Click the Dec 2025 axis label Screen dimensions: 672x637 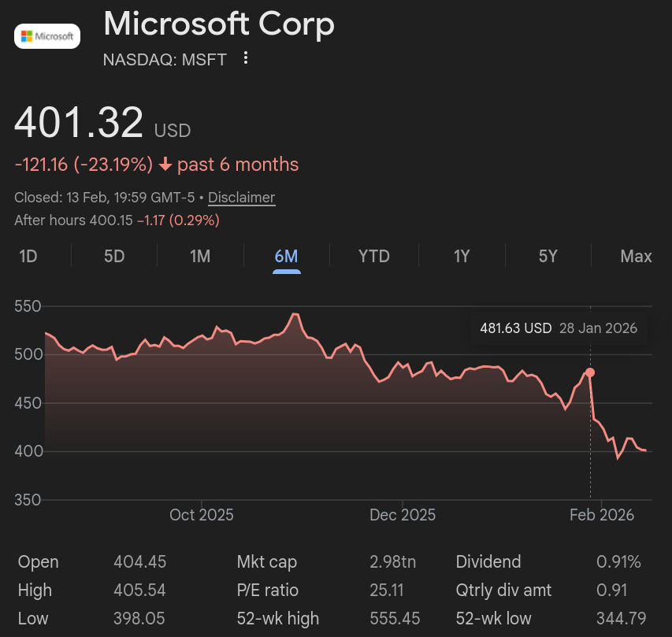[403, 515]
